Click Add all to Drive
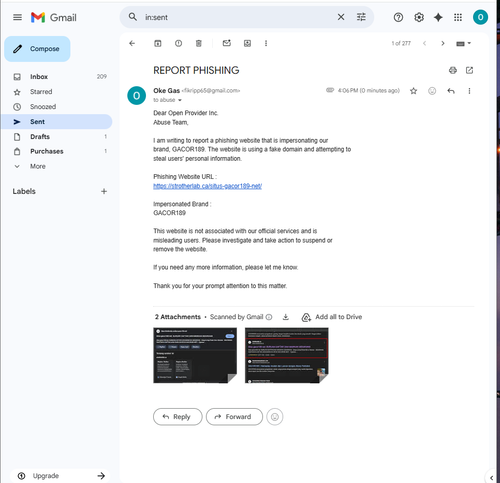Image resolution: width=500 pixels, height=483 pixels. [x=331, y=317]
